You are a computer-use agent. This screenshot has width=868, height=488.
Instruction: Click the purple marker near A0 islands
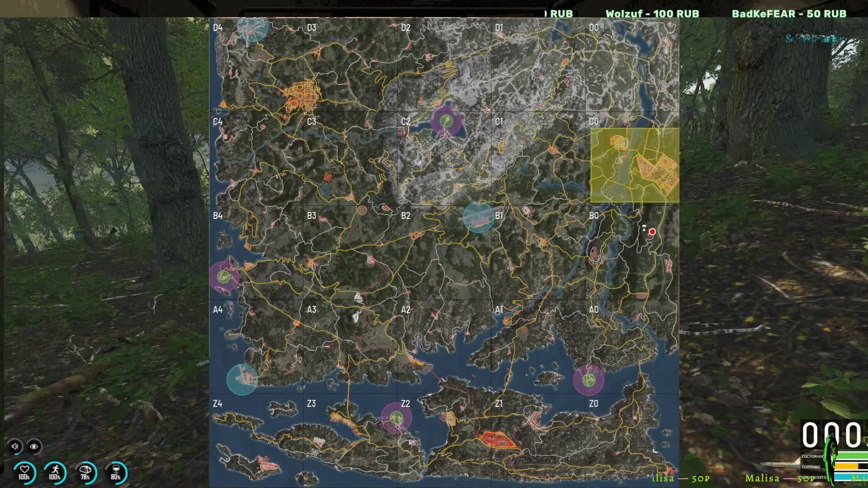[588, 380]
